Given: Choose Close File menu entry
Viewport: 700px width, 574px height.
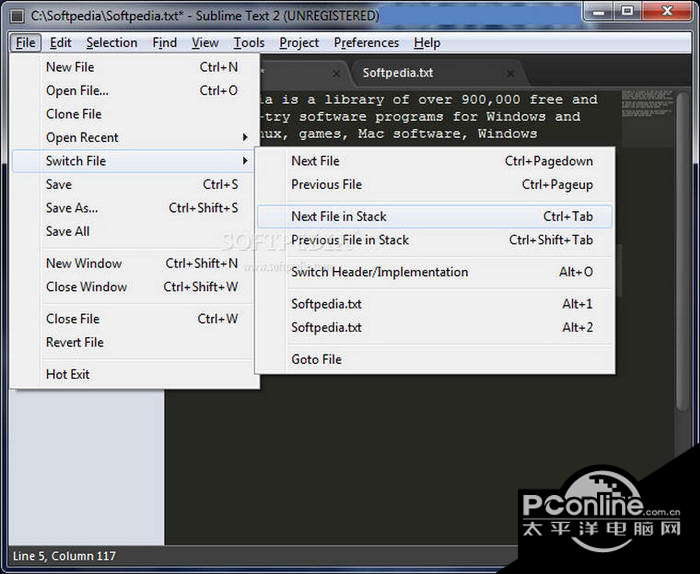Looking at the screenshot, I should 134,319.
